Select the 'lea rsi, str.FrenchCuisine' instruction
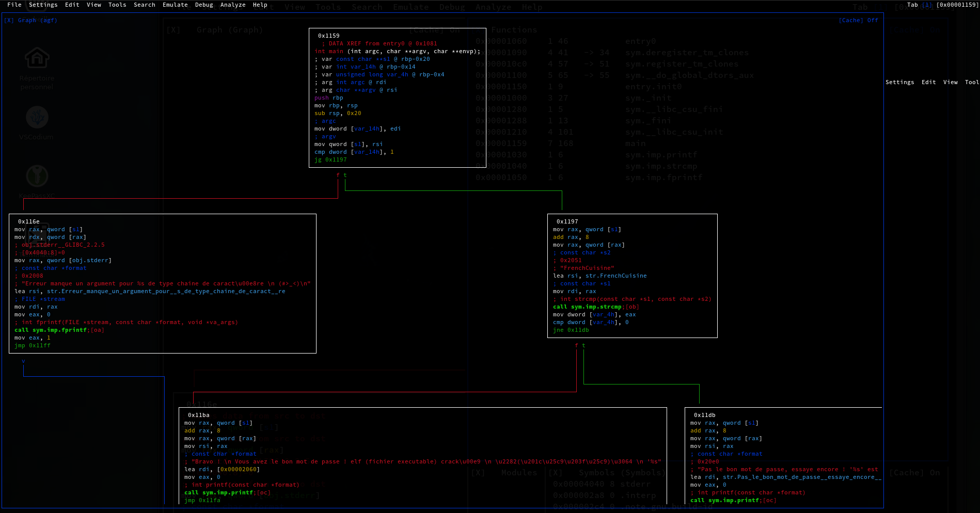The width and height of the screenshot is (980, 513). tap(600, 276)
